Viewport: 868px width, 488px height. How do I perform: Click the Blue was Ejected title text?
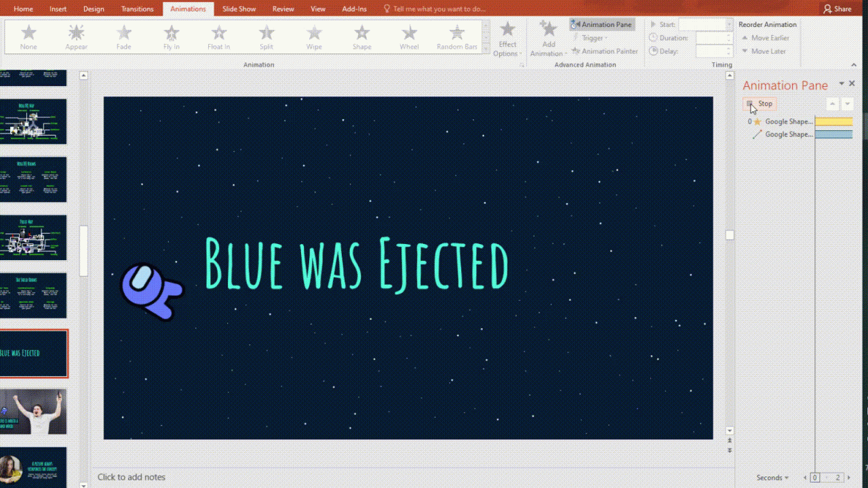[357, 264]
